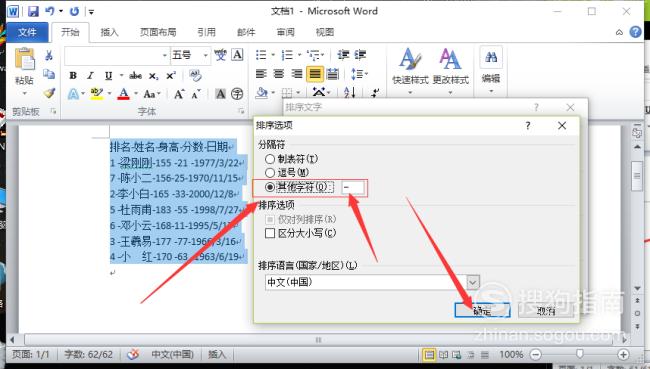The width and height of the screenshot is (650, 369).
Task: Expand the underline style dropdown arrow
Action: click(121, 75)
